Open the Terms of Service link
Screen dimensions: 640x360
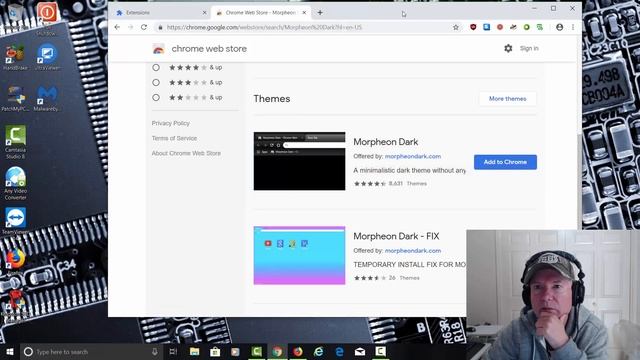tap(174, 138)
